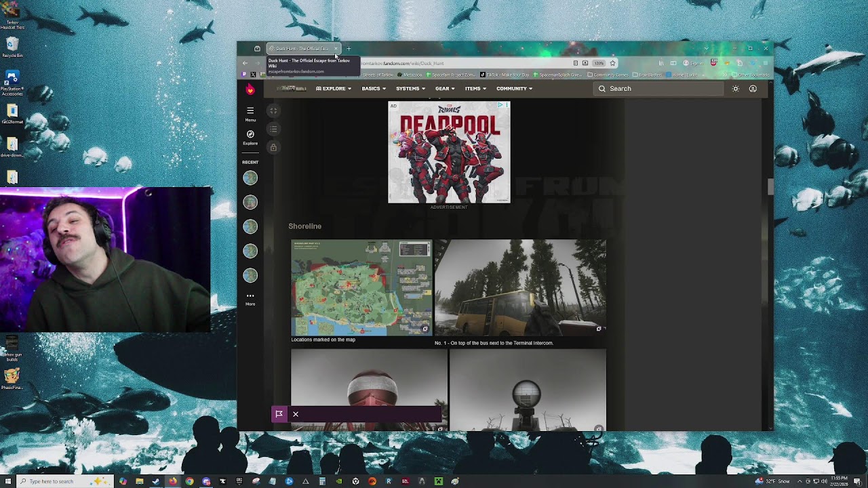Open the user account profile icon
Image resolution: width=868 pixels, height=488 pixels.
point(753,89)
